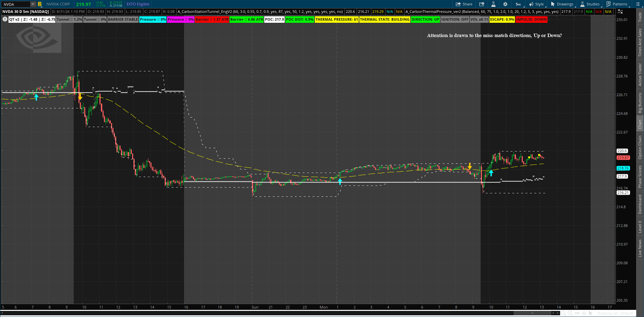The height and width of the screenshot is (317, 644).
Task: Open the Style dropdown menu
Action: click(x=537, y=4)
